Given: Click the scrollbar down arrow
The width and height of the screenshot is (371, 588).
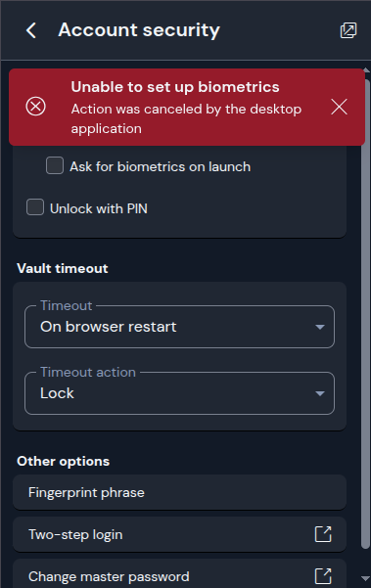Looking at the screenshot, I should point(365,578).
